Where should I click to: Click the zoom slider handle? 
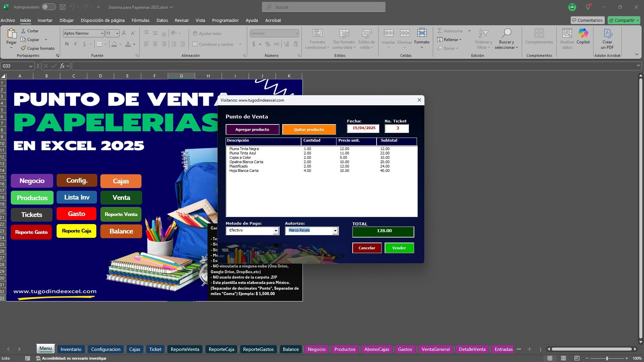[x=607, y=358]
